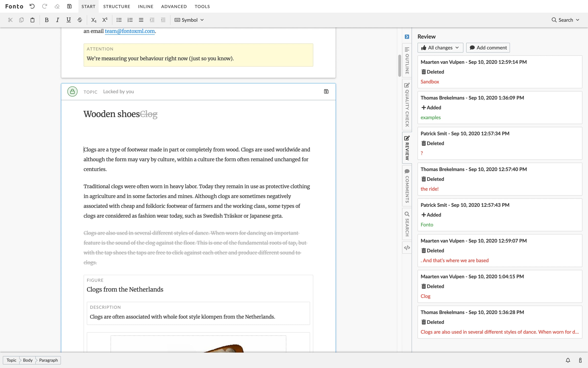Insert a bulleted list
588x368 pixels.
pyautogui.click(x=119, y=20)
